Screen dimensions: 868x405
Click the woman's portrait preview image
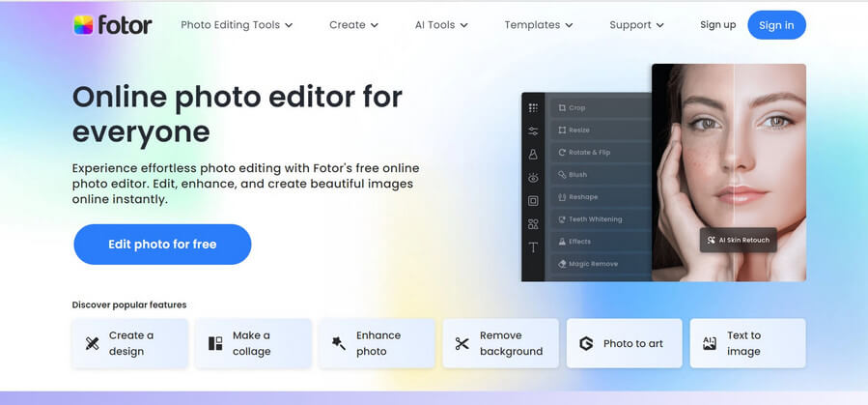(729, 172)
